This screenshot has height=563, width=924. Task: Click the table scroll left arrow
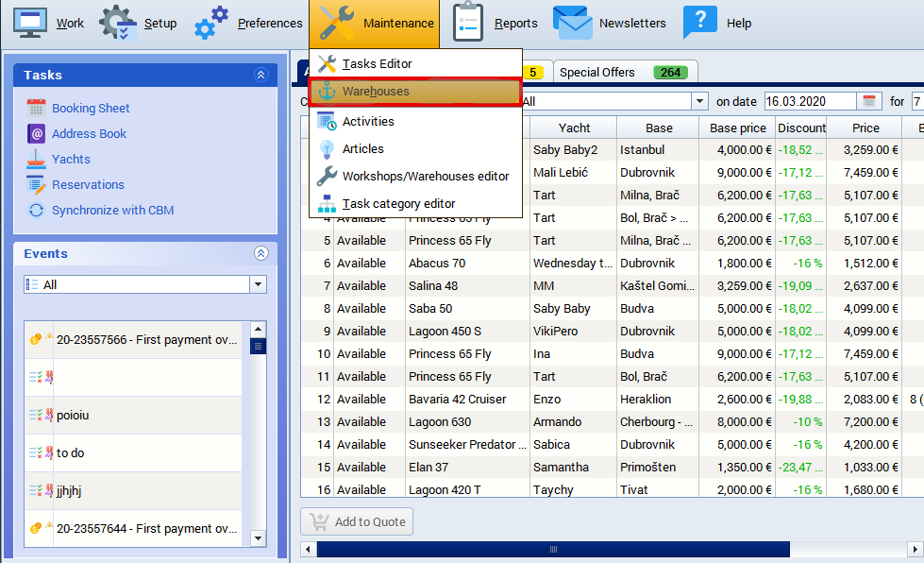[x=308, y=550]
